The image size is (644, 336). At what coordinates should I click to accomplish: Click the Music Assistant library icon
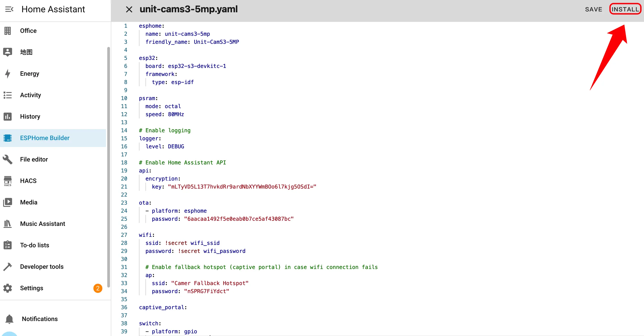click(x=8, y=224)
